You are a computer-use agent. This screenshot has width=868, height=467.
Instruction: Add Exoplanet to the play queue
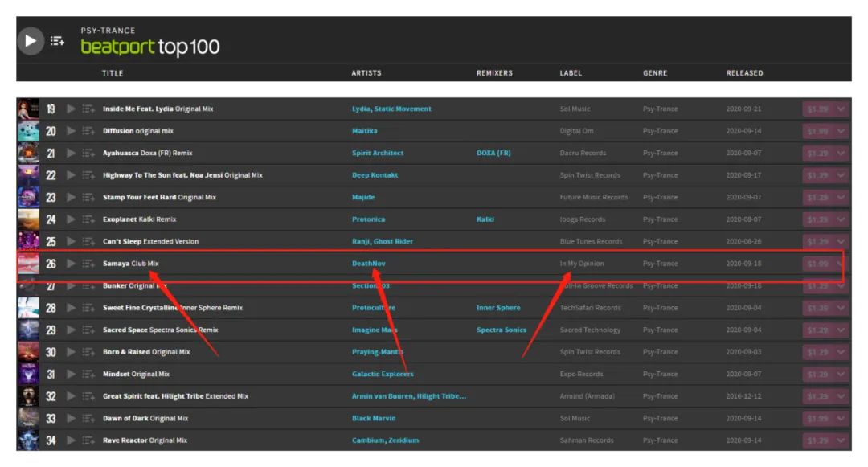click(88, 219)
